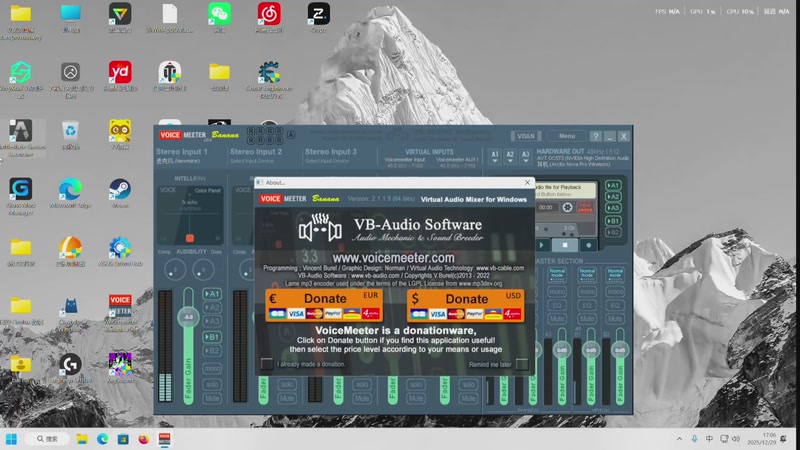The width and height of the screenshot is (800, 450).
Task: Open the Steam desktop shortcut
Action: pos(120,193)
